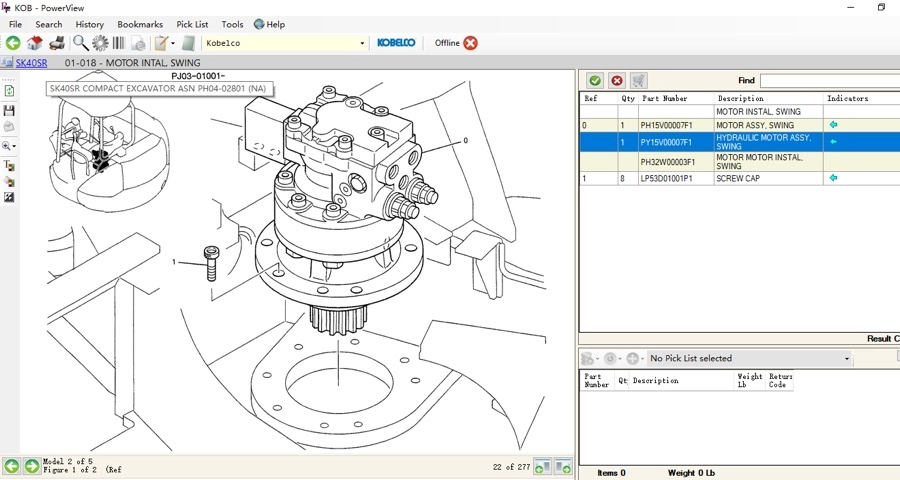
Task: Click the barcode icon in the toolbar
Action: point(118,43)
